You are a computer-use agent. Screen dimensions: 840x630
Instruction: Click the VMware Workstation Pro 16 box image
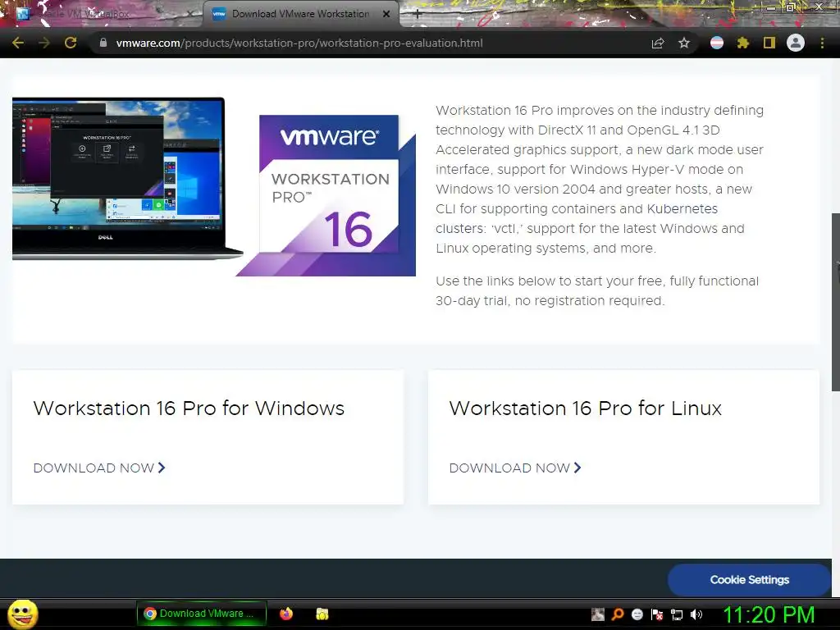tap(326, 195)
